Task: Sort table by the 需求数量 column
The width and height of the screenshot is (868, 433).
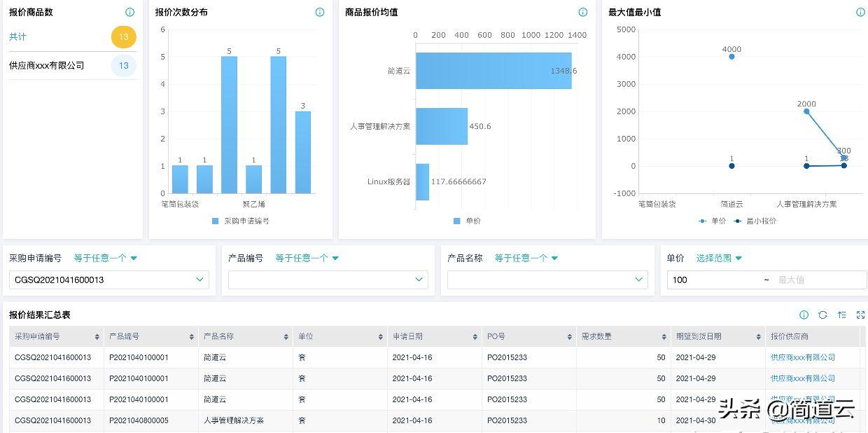Action: pos(664,336)
